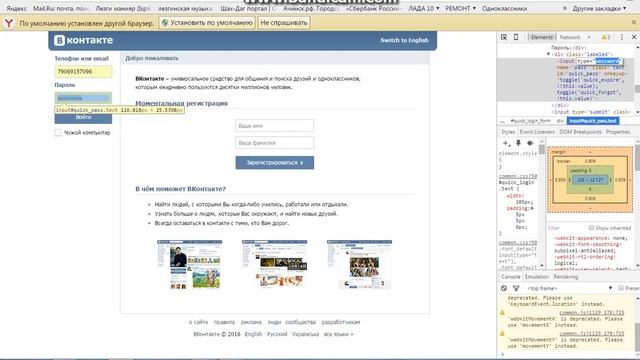Open the third VK preview thumbnail
Viewport: 640px width, 360px height.
tap(360, 264)
